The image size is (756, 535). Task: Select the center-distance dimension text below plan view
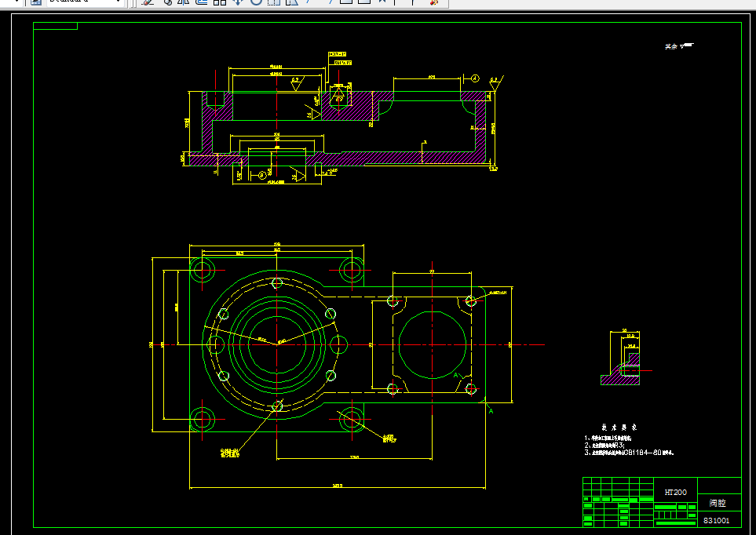tap(354, 457)
